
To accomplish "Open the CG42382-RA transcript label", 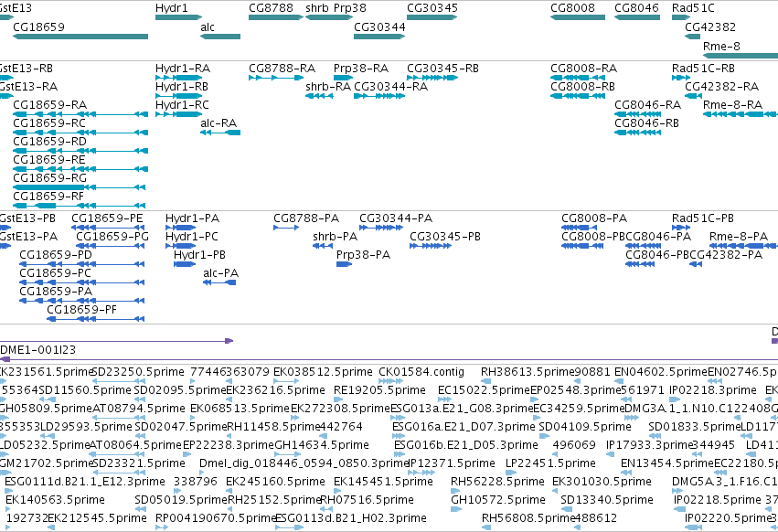I will [722, 86].
